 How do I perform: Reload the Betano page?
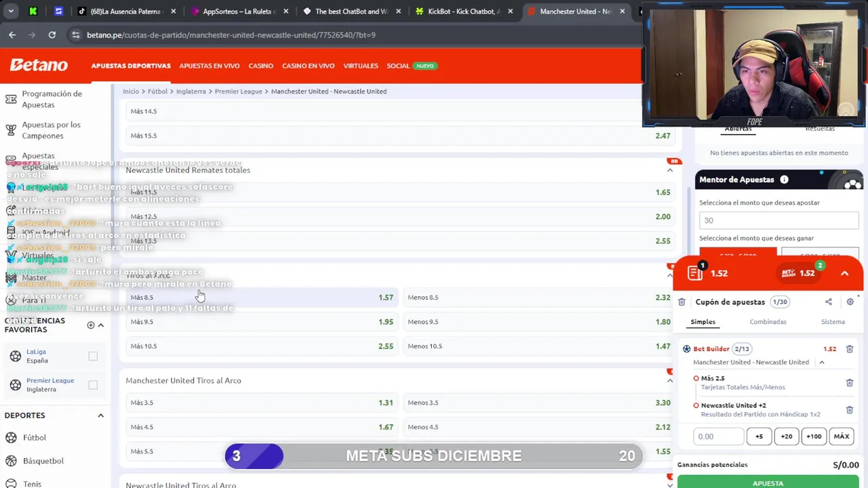52,35
